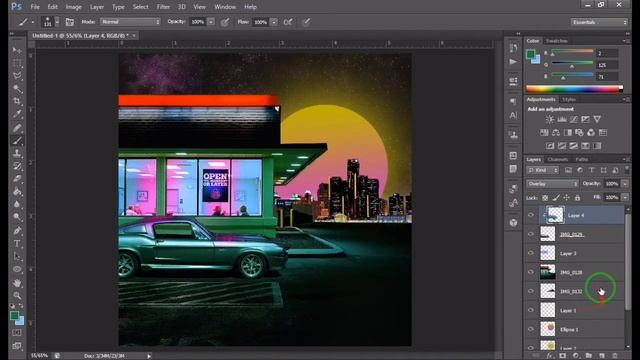Enable airbrush mode in options bar
The image size is (640, 360).
pos(288,22)
